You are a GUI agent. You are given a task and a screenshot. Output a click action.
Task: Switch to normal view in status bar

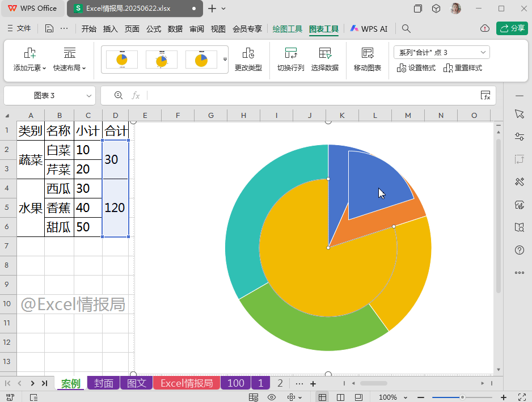tap(322, 397)
